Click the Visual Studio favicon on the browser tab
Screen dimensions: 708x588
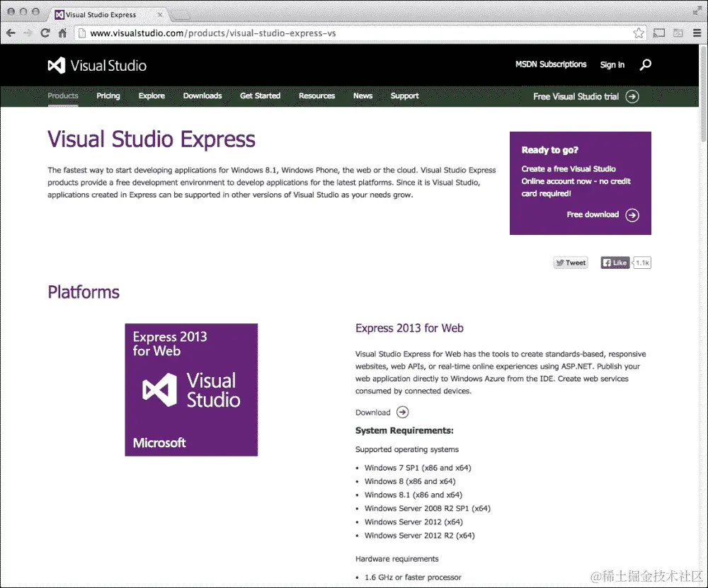pyautogui.click(x=59, y=14)
